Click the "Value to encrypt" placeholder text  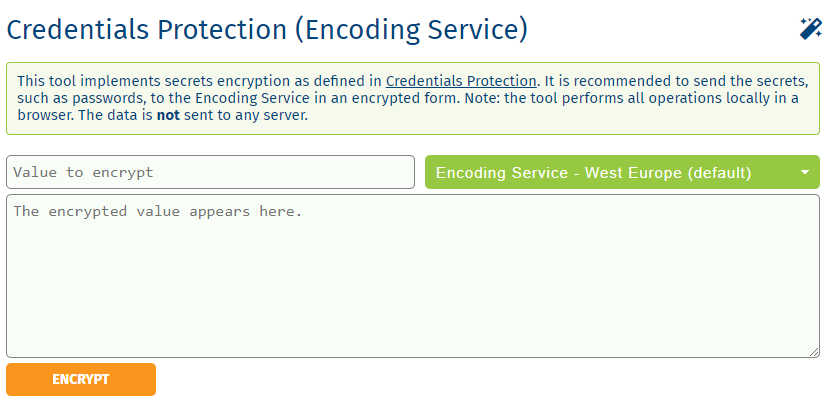pyautogui.click(x=83, y=172)
